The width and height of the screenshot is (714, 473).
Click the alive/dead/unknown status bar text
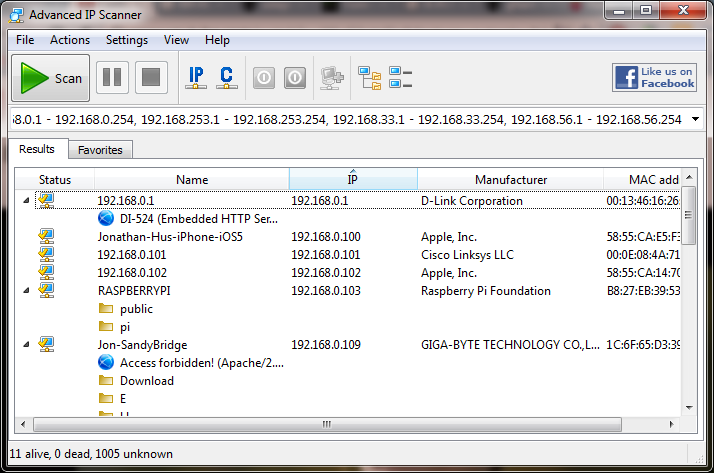point(91,454)
